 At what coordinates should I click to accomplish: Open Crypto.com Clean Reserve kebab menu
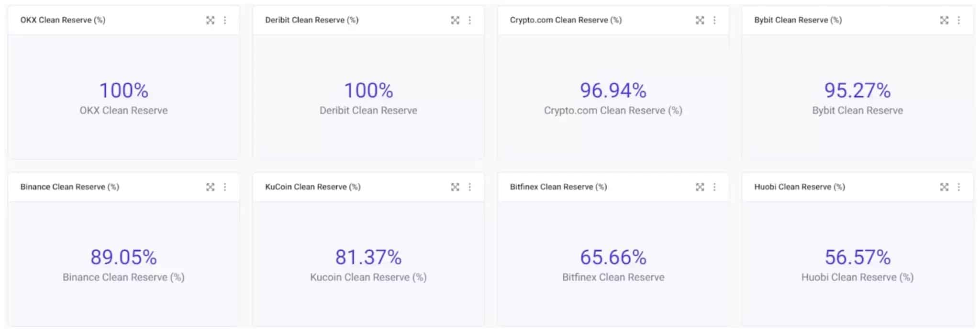(x=714, y=20)
